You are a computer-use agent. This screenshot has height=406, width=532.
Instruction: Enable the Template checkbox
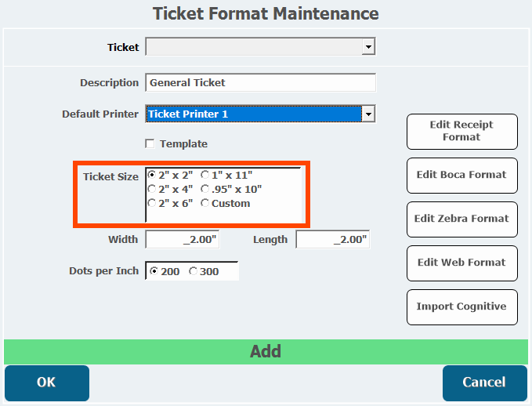click(x=150, y=144)
